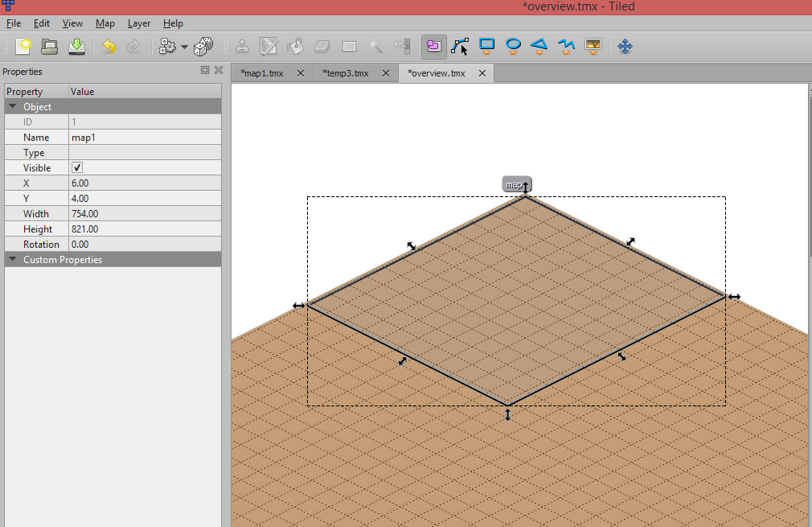812x527 pixels.
Task: Edit the Name value map1
Action: click(145, 138)
